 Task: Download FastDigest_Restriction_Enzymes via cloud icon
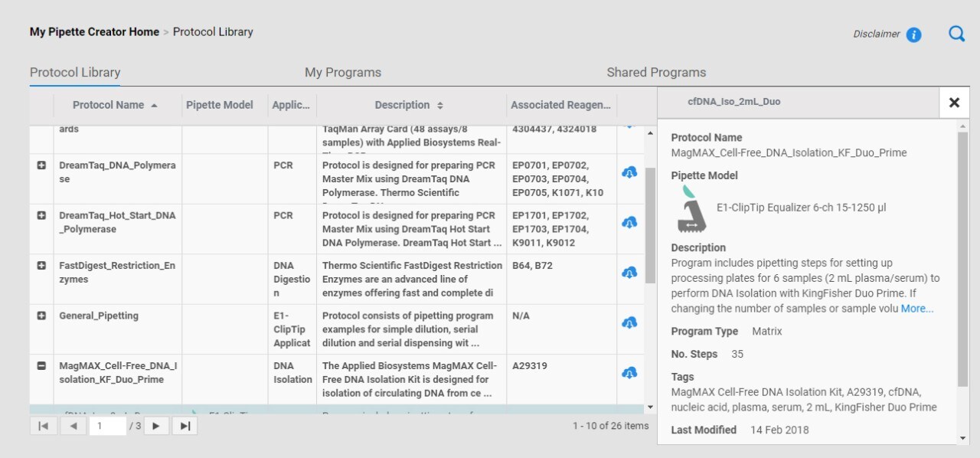coord(629,273)
